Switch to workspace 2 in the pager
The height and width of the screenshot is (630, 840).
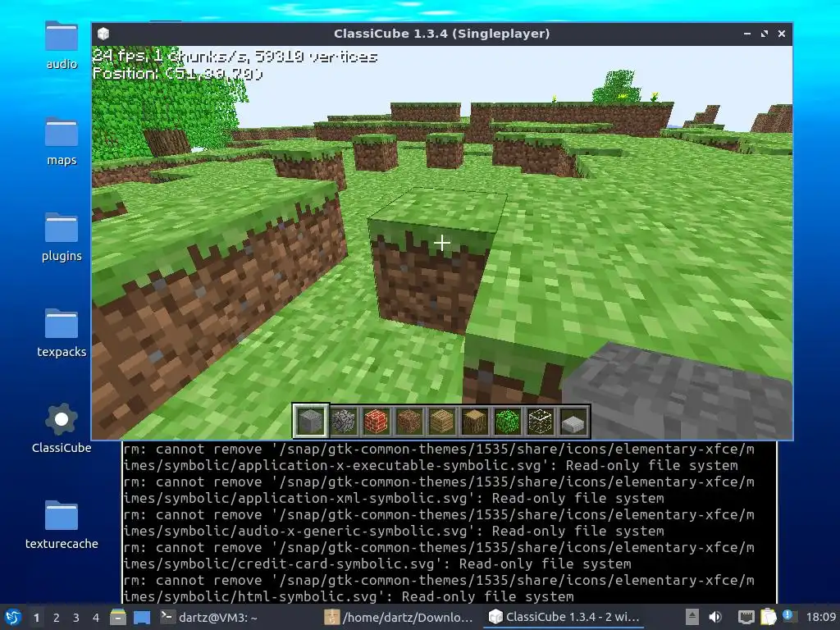[x=57, y=618]
